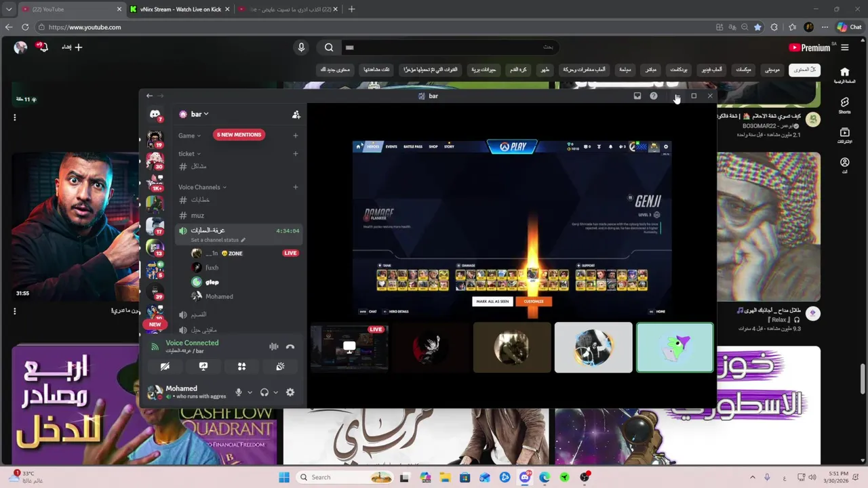Viewport: 868px width, 488px height.
Task: Click Windows taskbar Search box
Action: [x=345, y=477]
